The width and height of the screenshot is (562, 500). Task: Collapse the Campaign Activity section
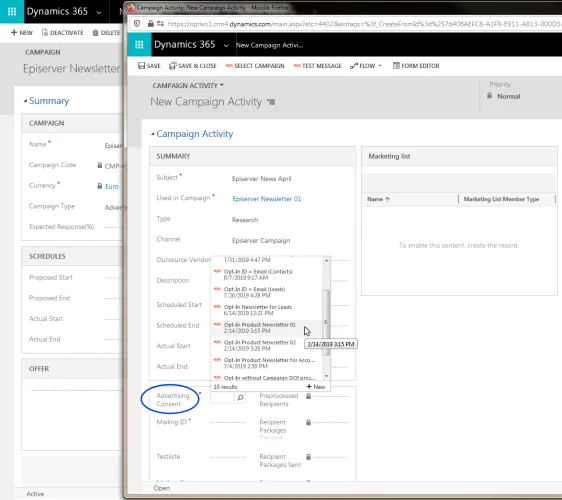[153, 134]
